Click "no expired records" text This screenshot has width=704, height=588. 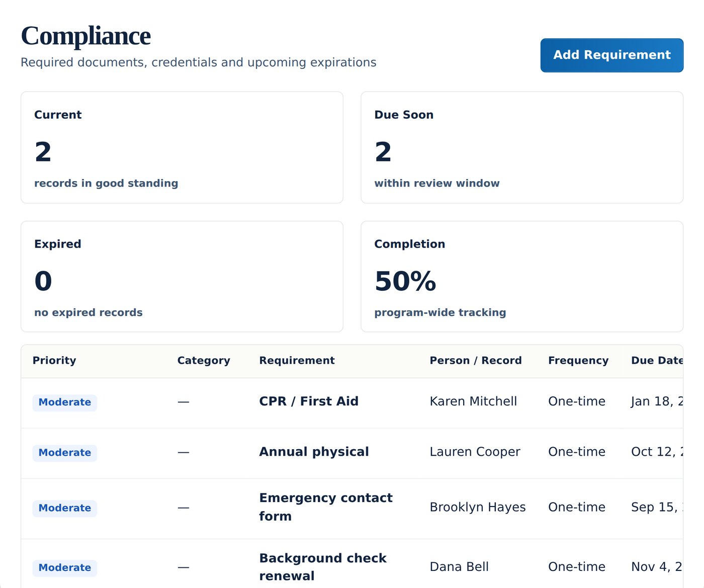coord(89,312)
